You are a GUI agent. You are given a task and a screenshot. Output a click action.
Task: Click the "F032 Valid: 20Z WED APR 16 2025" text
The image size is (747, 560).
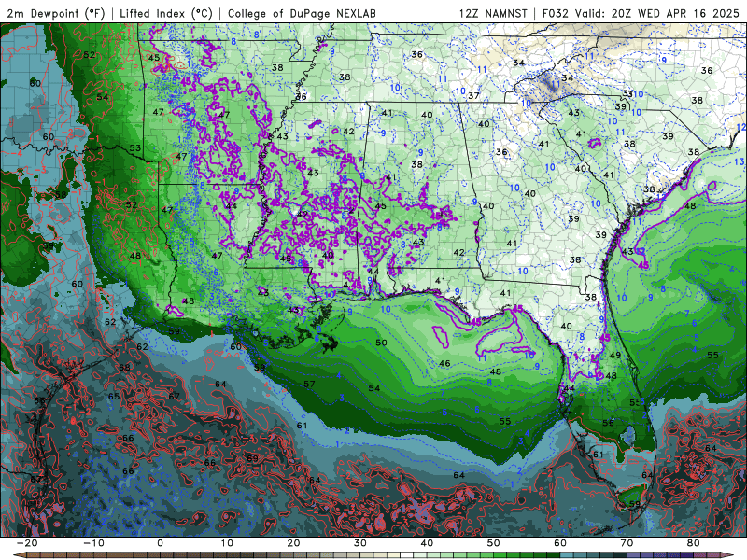pos(641,13)
